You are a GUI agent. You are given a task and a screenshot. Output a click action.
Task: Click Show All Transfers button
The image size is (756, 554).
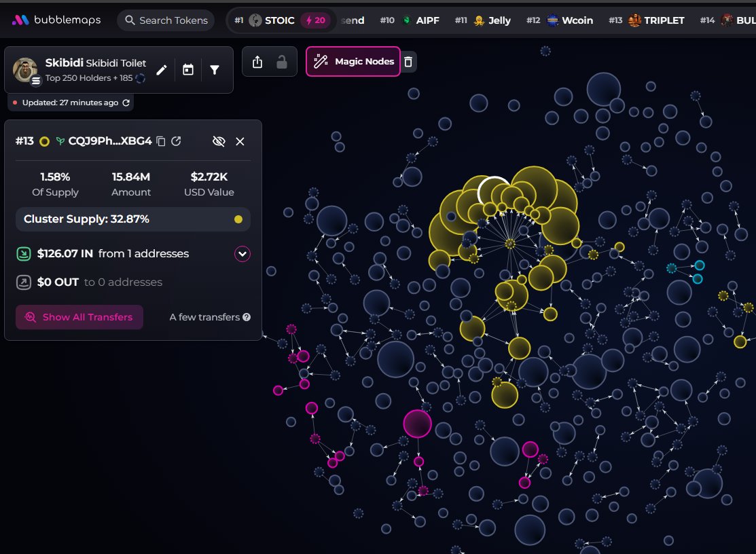[x=79, y=317]
